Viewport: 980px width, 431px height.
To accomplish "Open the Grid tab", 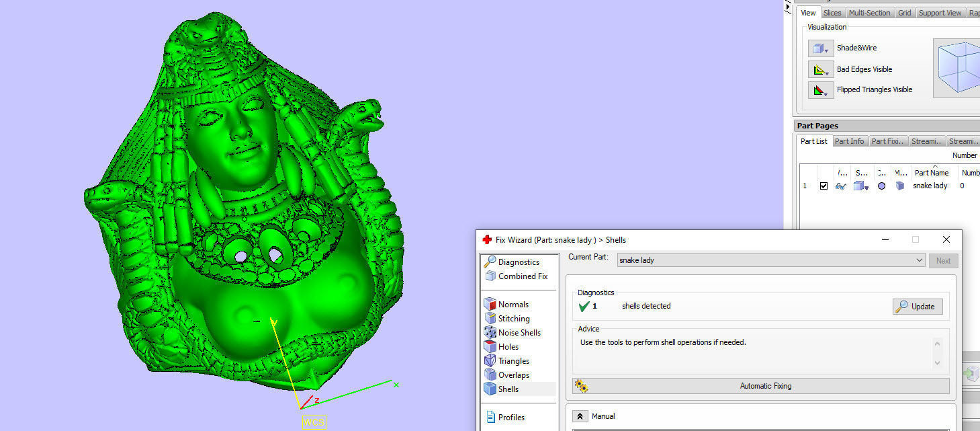I will (x=904, y=13).
